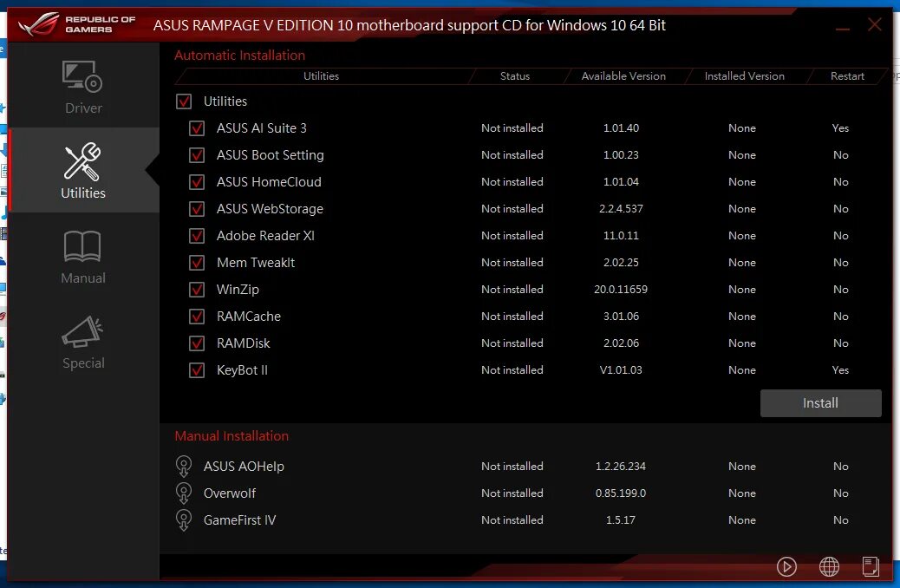Open the Manual book section

click(x=83, y=257)
